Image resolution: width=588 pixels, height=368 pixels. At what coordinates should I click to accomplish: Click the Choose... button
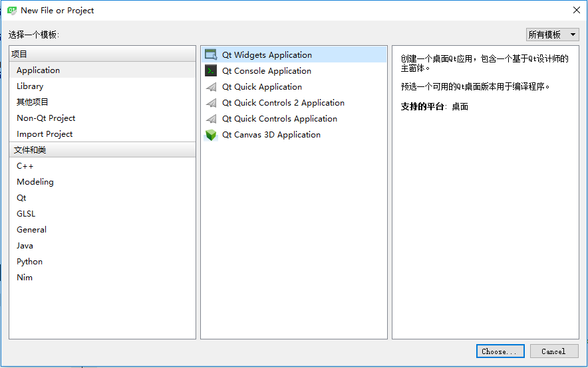click(500, 351)
